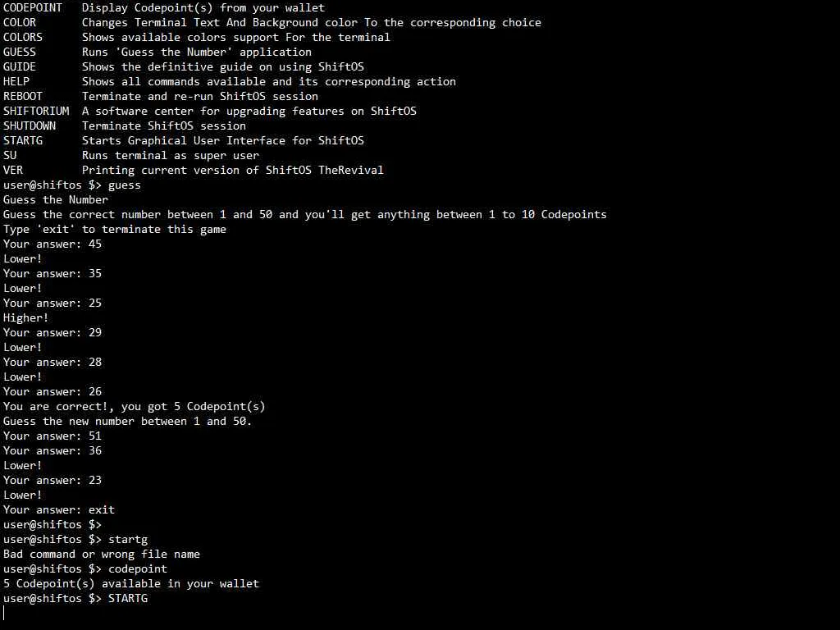Click the uppercase STARTG command on the last prompt
Screen dimensions: 840x630
click(128, 598)
